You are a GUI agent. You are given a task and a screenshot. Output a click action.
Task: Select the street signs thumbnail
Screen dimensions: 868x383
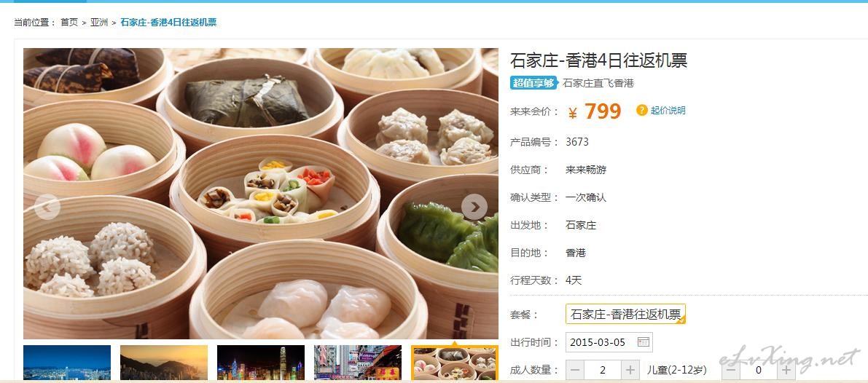[x=358, y=363]
